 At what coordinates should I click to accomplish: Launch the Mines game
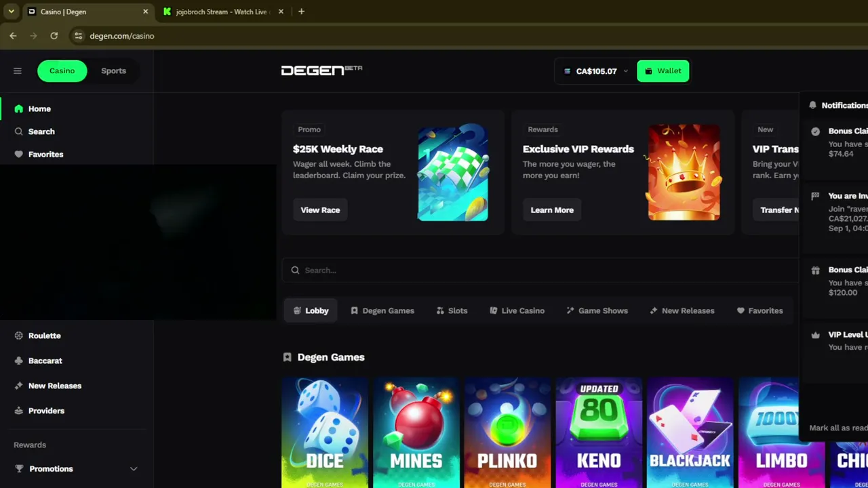coord(416,432)
